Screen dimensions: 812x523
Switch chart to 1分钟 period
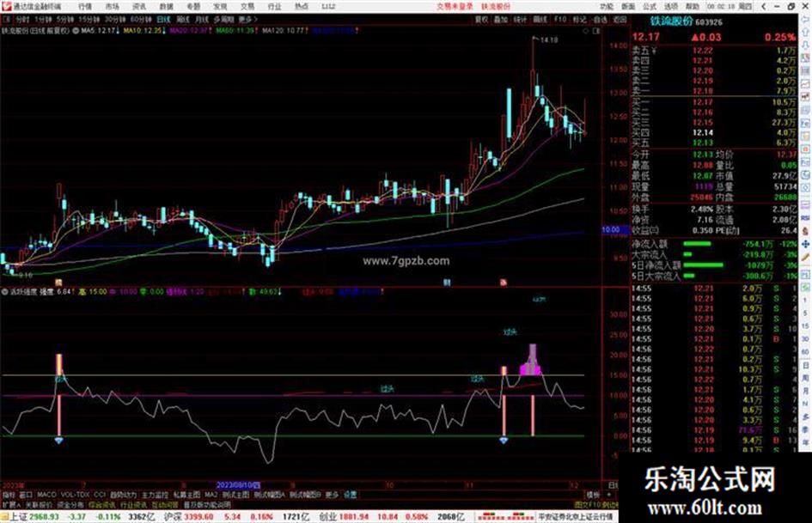44,19
